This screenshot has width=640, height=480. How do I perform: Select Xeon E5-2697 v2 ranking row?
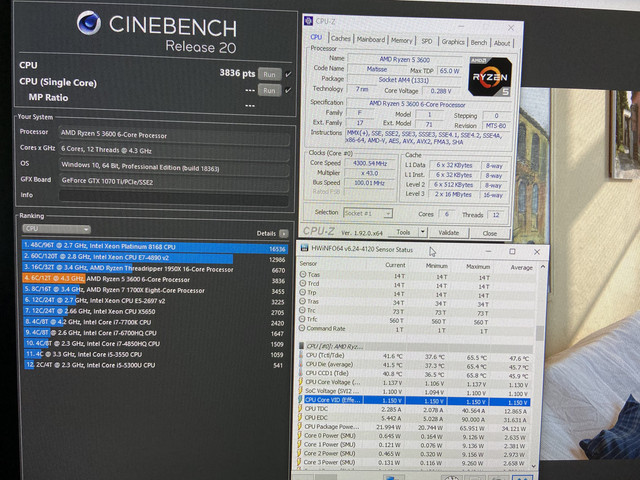click(x=154, y=301)
